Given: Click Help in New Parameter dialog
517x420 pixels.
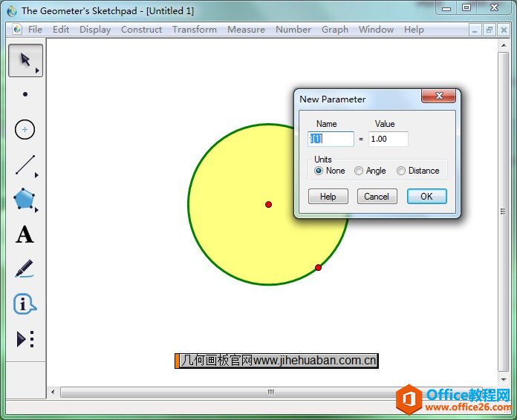Looking at the screenshot, I should 328,197.
